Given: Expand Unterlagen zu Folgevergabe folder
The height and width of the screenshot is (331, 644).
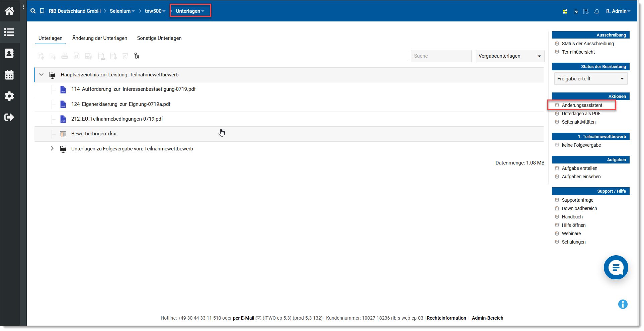Looking at the screenshot, I should pyautogui.click(x=52, y=148).
